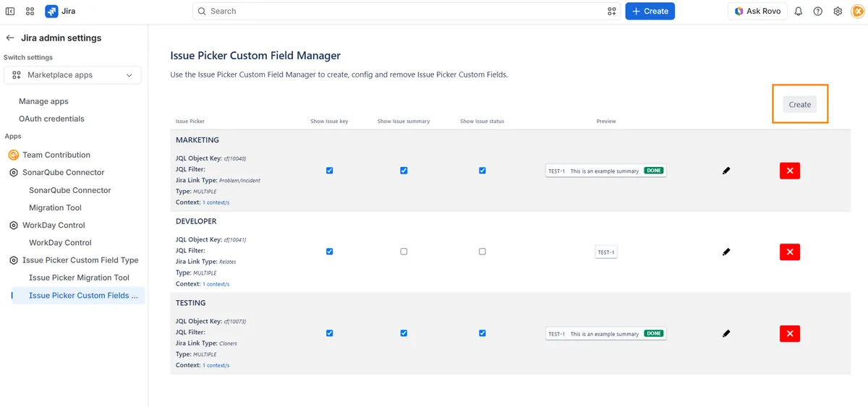Enable Show Issue status for DEVELOPER
This screenshot has width=868, height=407.
point(482,252)
